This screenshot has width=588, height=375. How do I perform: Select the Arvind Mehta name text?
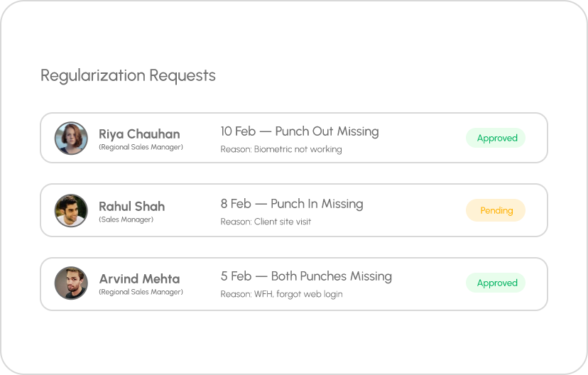coord(139,279)
